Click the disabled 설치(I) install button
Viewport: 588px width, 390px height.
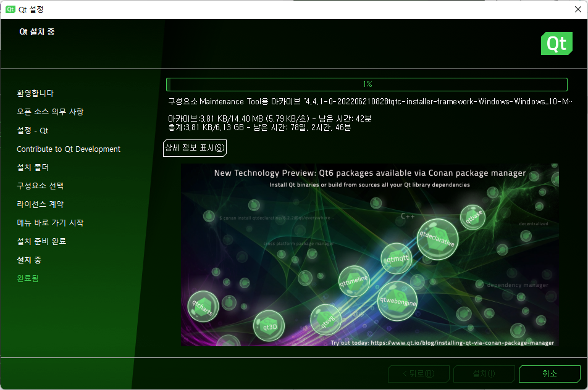point(484,374)
